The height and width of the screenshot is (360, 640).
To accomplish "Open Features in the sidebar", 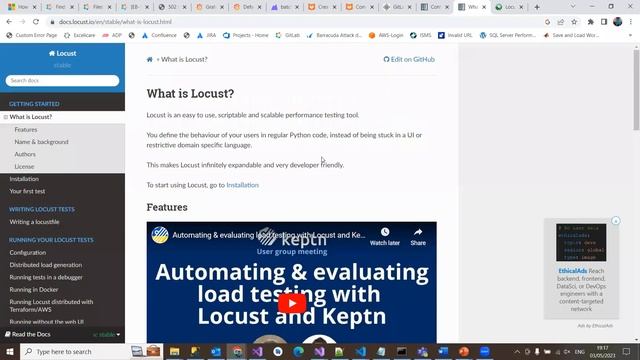I will point(26,130).
